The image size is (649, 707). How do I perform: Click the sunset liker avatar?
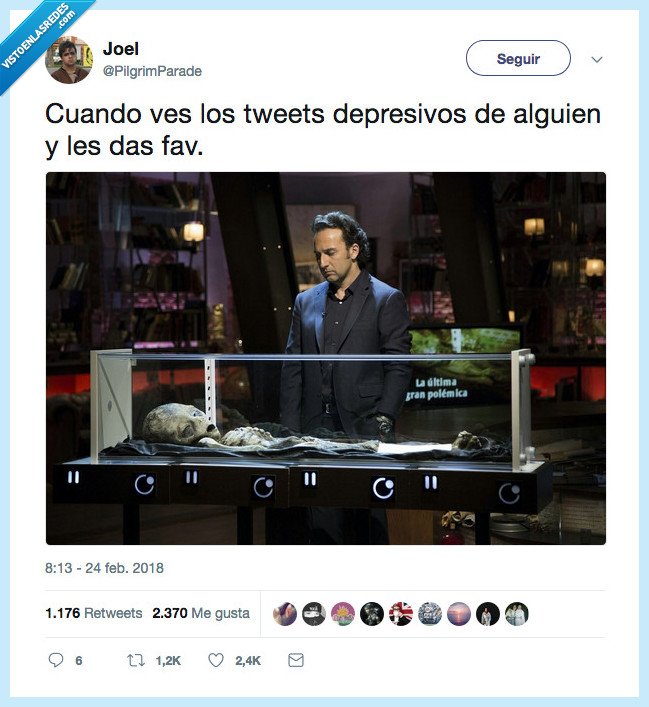tap(459, 614)
